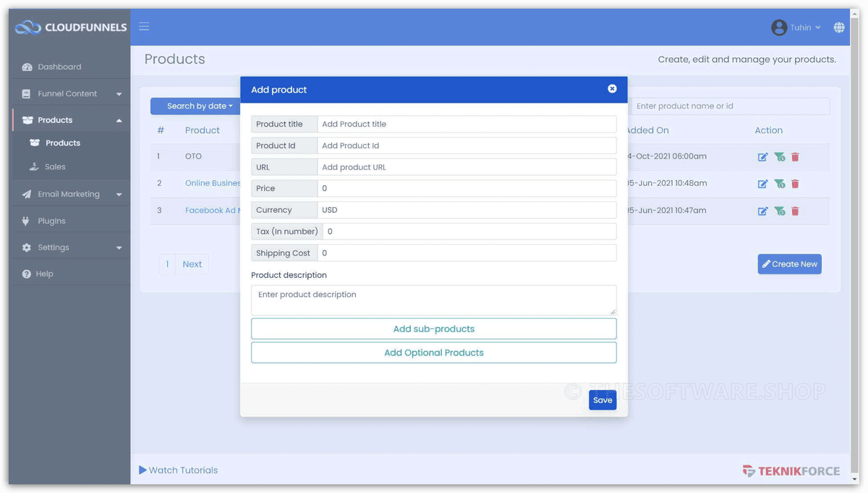
Task: Open the Online Business product link
Action: (213, 183)
